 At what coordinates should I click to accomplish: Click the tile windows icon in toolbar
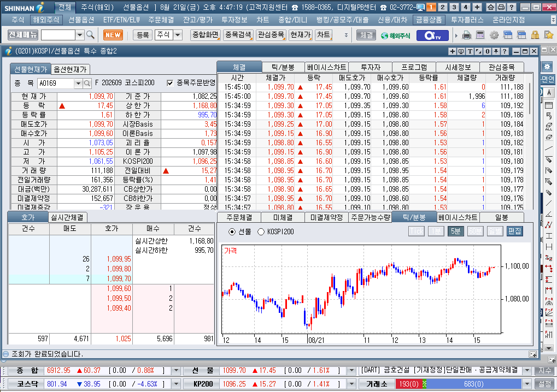tap(521, 35)
